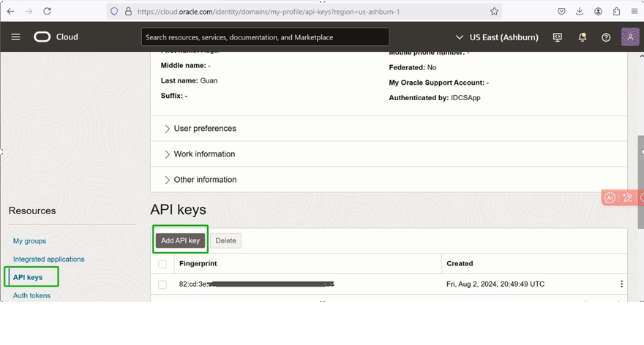Click the search resources and services field

tap(265, 37)
